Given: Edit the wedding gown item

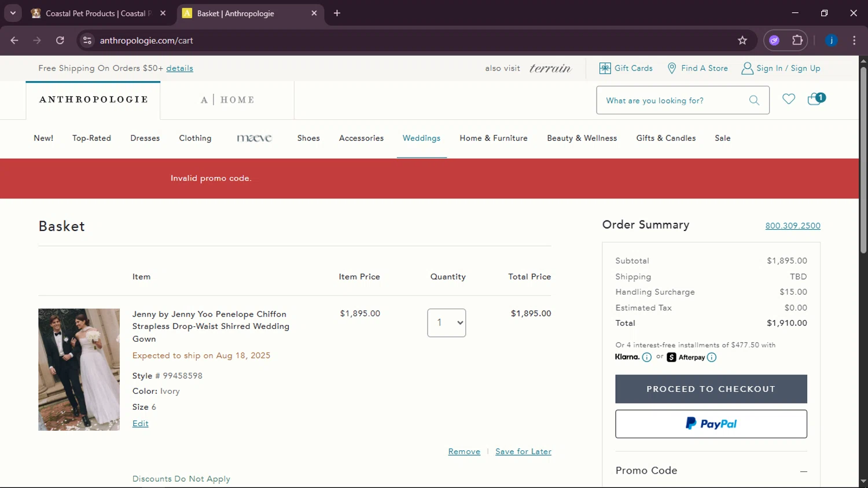Looking at the screenshot, I should pos(140,424).
